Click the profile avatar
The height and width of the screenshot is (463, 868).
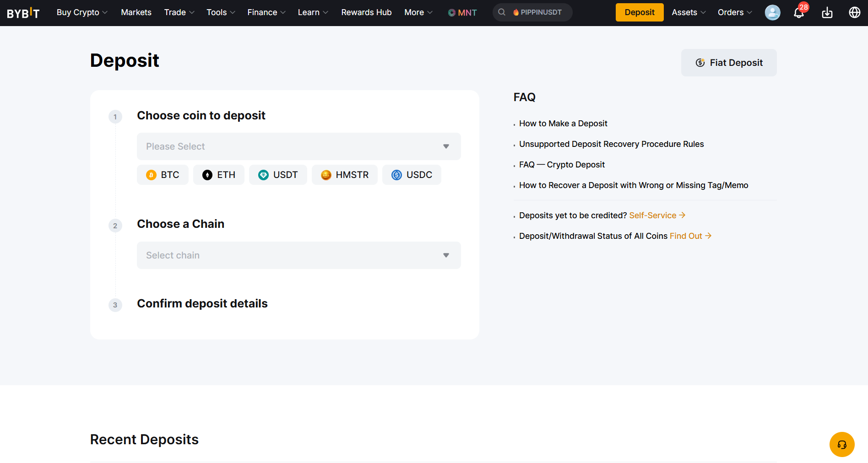pyautogui.click(x=772, y=12)
